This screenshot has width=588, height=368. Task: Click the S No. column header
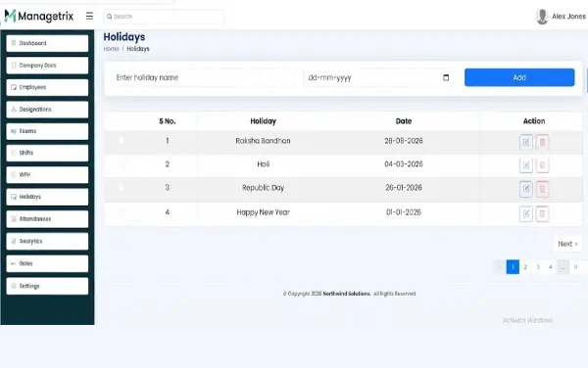pos(168,121)
